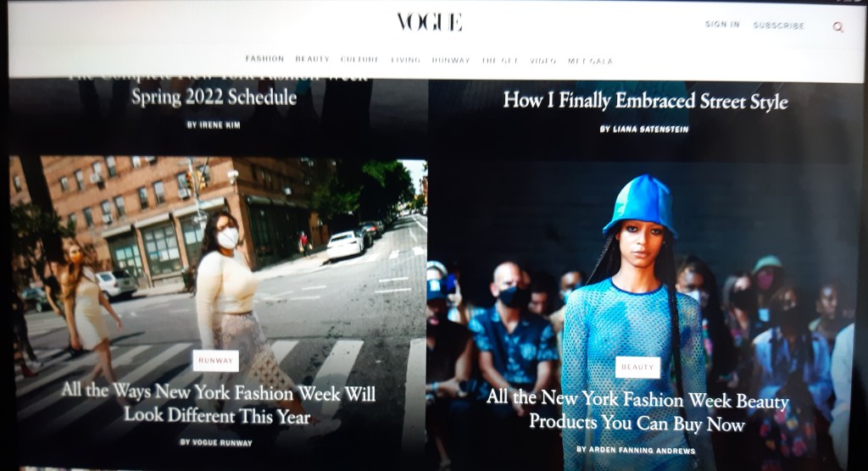This screenshot has height=471, width=868.
Task: Open the search magnifier icon
Action: point(838,26)
